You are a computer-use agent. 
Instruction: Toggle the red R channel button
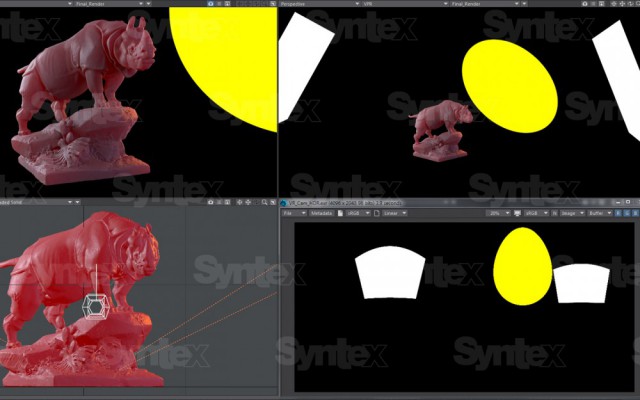tap(618, 213)
